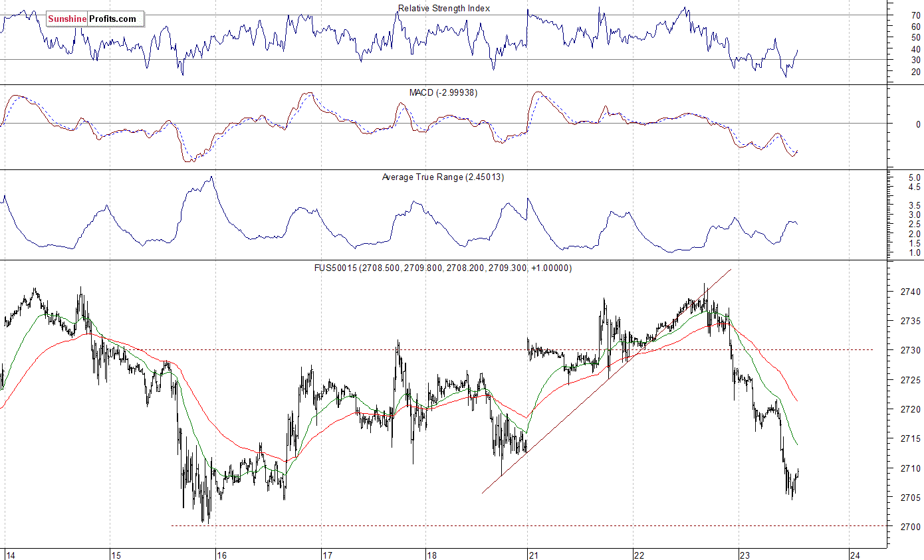Click the ATR 5.0 axis label

tap(914, 178)
